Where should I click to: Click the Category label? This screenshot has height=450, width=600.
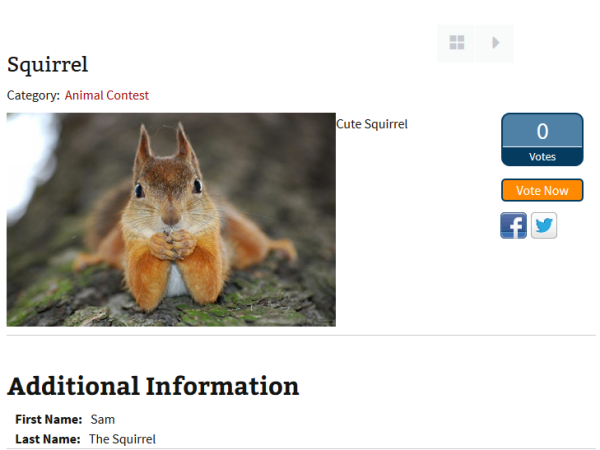point(33,95)
